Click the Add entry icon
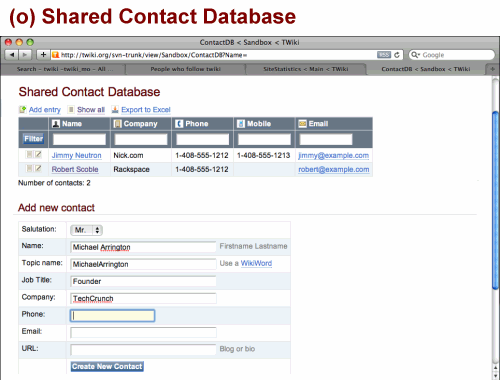500x380 pixels. click(x=23, y=109)
